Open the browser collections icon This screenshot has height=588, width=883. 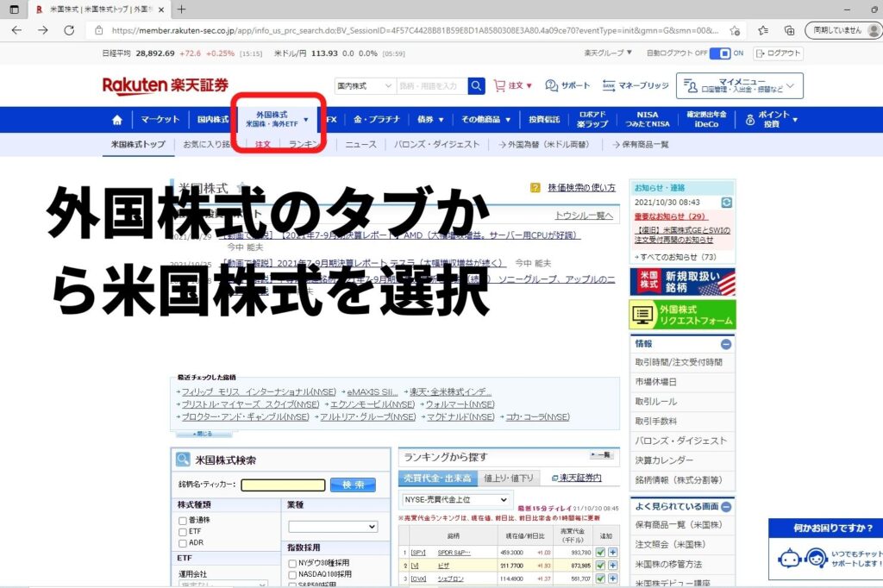click(x=790, y=30)
